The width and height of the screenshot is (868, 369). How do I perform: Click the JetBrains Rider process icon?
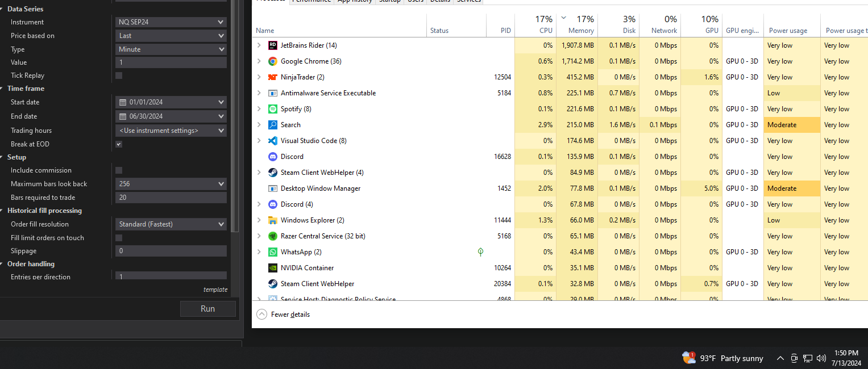[x=273, y=45]
